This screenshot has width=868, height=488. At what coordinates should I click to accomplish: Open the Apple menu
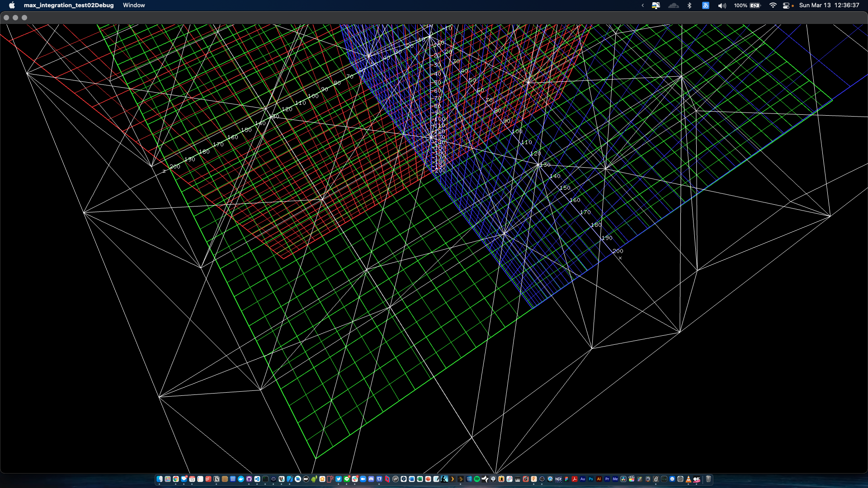[12, 5]
